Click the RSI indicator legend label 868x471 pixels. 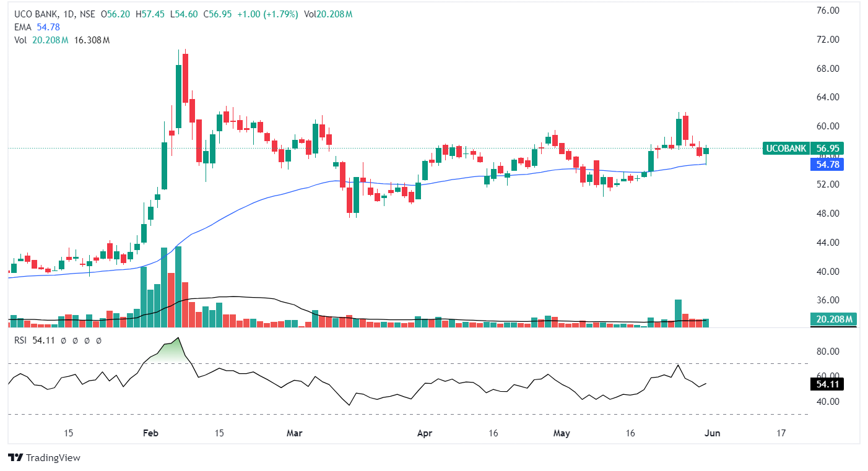click(22, 340)
